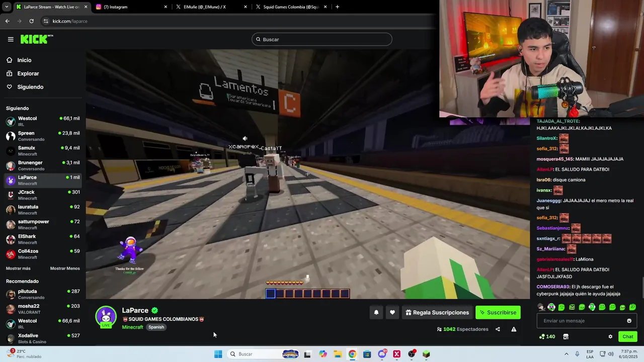Open OBS Studio from the taskbar
Viewport: 644px width, 362px height.
[x=412, y=354]
